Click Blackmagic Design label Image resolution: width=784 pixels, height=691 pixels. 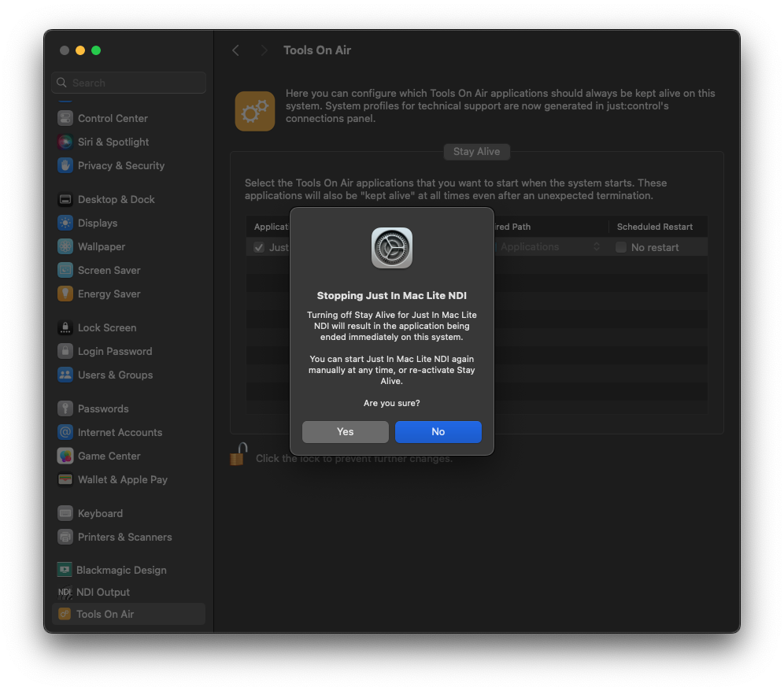(x=121, y=570)
